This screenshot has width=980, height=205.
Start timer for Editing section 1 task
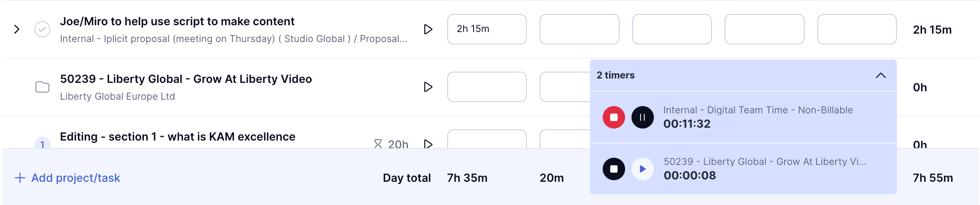(428, 144)
